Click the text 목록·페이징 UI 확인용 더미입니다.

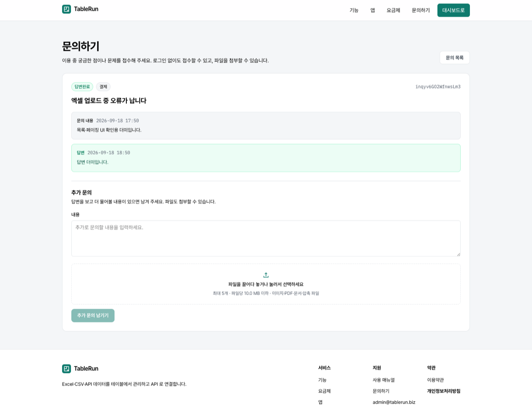pos(109,130)
